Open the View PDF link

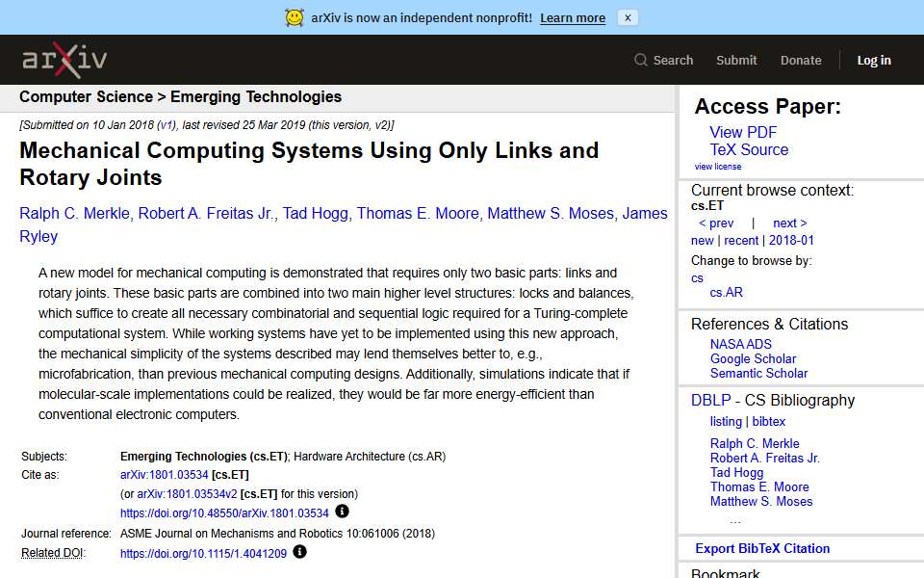point(743,132)
